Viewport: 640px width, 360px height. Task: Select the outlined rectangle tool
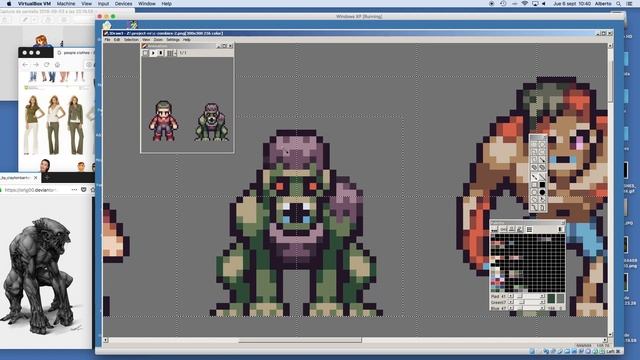(x=534, y=185)
